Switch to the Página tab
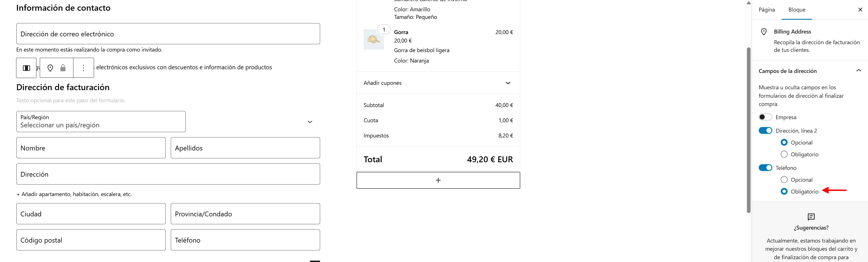The width and height of the screenshot is (868, 262). tap(767, 10)
